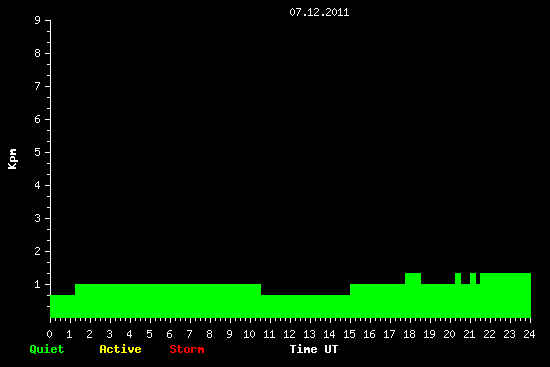This screenshot has height=367, width=550.
Task: Click the red Storm legend label
Action: (x=187, y=349)
